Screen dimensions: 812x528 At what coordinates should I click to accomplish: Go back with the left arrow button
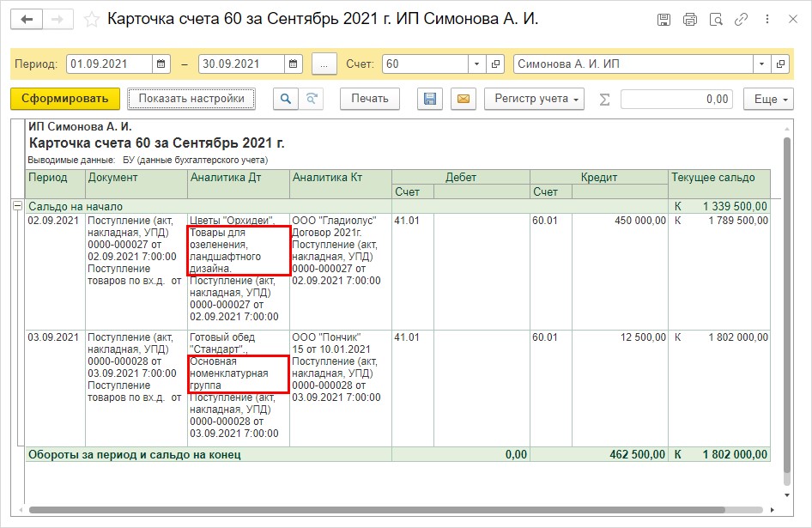[x=26, y=20]
